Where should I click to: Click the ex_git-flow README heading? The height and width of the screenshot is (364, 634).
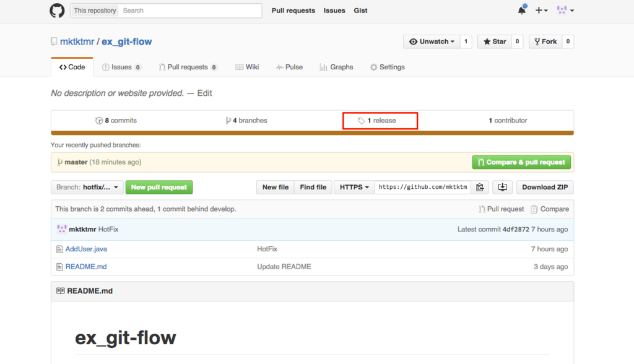[125, 338]
